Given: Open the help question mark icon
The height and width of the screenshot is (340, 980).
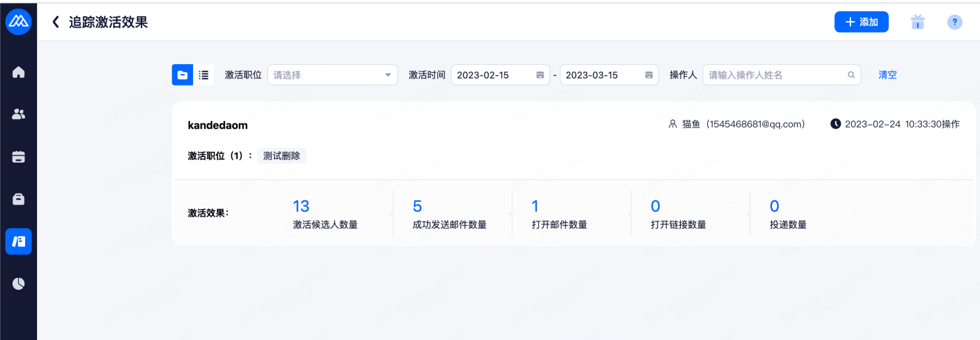Looking at the screenshot, I should tap(954, 22).
